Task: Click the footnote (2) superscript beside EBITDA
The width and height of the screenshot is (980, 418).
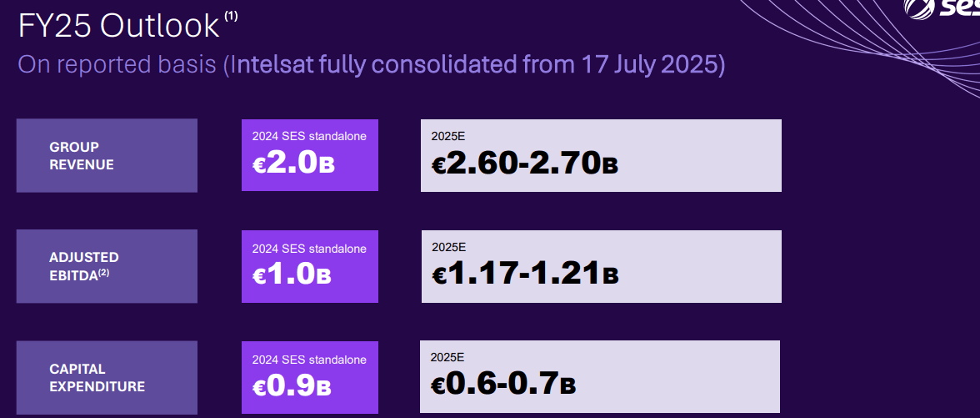Action: pos(103,272)
